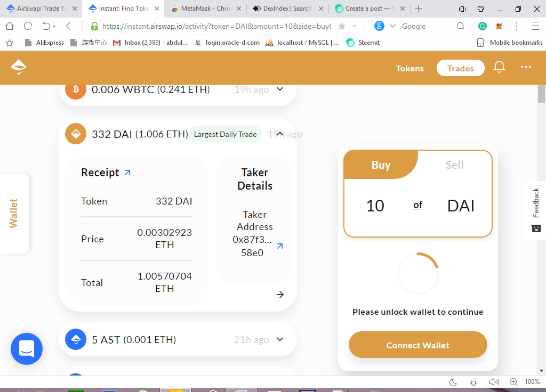Open the three-dots more menu
Image resolution: width=546 pixels, height=392 pixels.
coord(526,67)
